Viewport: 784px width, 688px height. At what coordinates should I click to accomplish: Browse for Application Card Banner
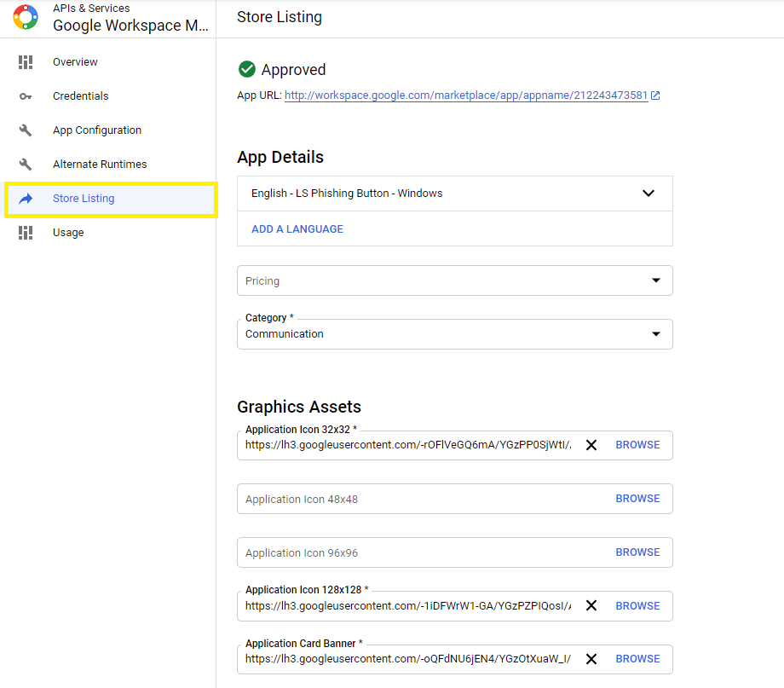coord(637,659)
